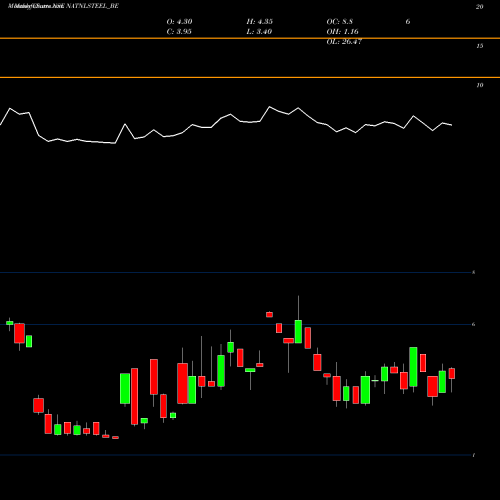Click the NATNLSTEEL_BE chart title
Viewport: 500px width, 500px height.
pyautogui.click(x=63, y=6)
